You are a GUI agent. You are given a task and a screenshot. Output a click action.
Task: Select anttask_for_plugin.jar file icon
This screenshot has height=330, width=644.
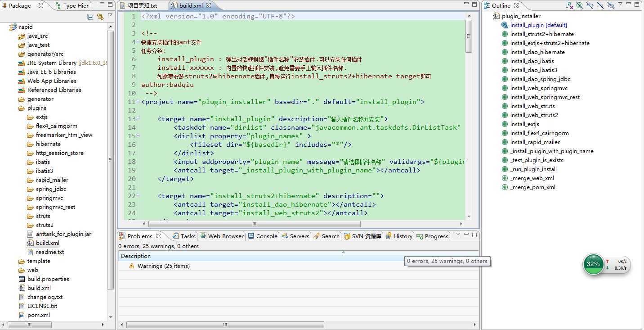point(30,234)
